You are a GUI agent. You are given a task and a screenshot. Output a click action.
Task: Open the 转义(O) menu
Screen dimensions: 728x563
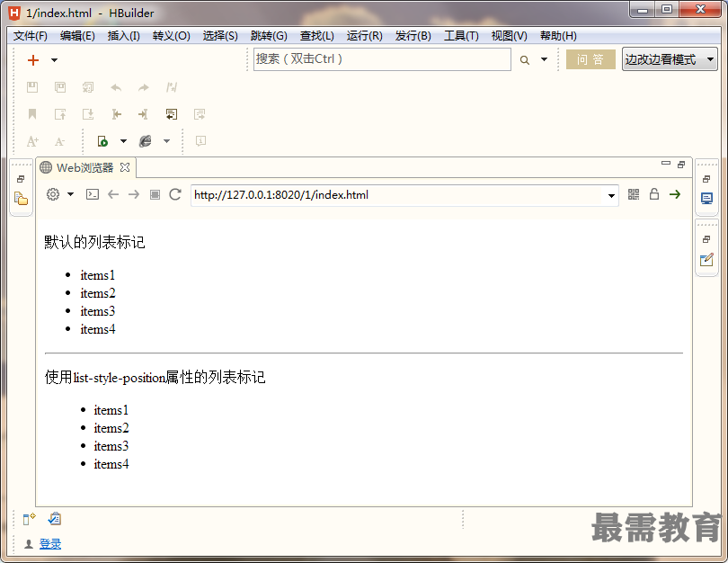(x=172, y=36)
